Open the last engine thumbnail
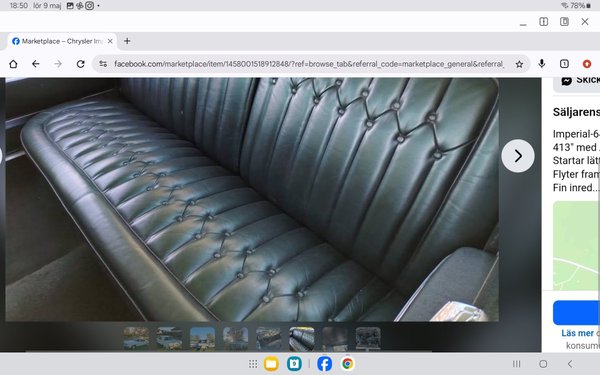This screenshot has height=375, width=600. (x=368, y=339)
